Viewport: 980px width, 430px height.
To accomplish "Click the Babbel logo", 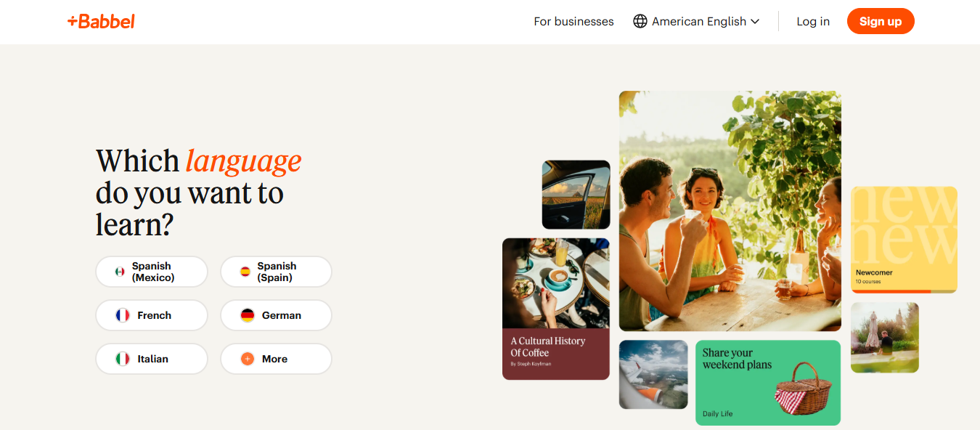I will [101, 21].
